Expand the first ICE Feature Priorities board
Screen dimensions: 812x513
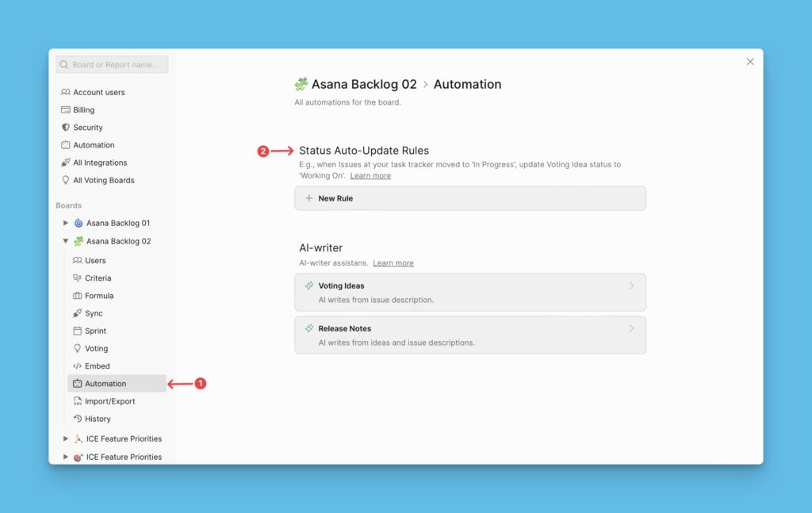coord(67,438)
